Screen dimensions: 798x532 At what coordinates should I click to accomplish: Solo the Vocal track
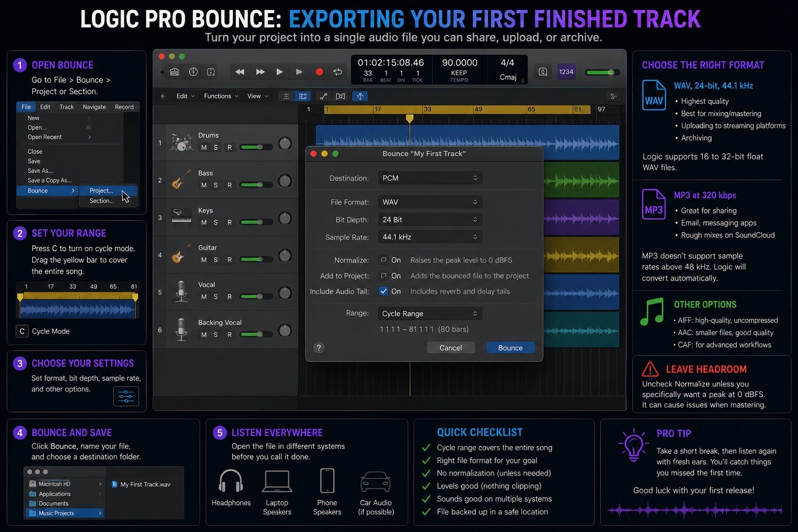click(216, 297)
